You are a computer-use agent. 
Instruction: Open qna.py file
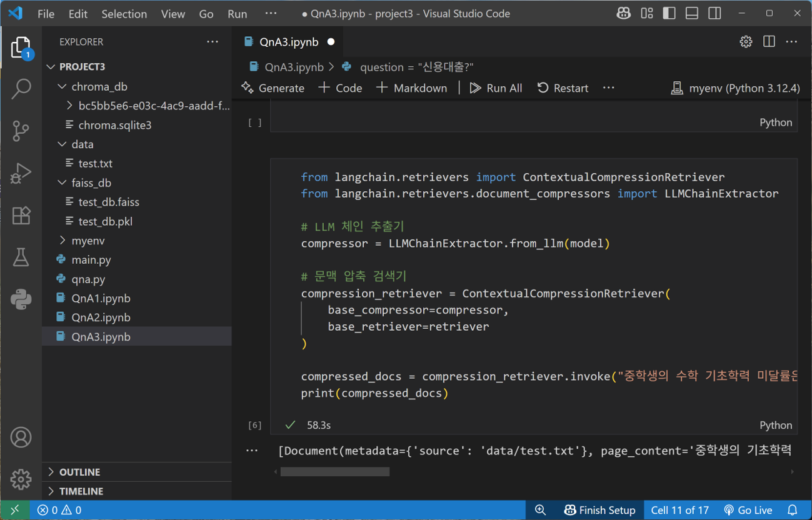[138, 279]
